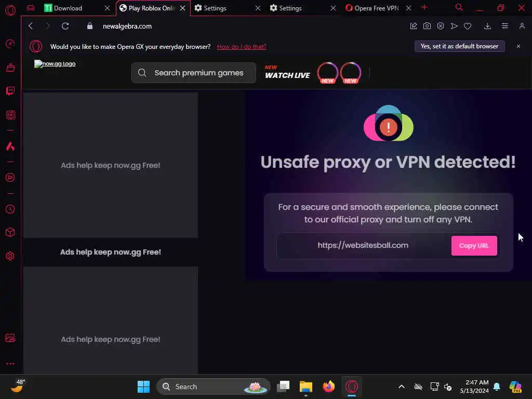This screenshot has width=532, height=399.
Task: Click the now.gg logo
Action: (55, 64)
